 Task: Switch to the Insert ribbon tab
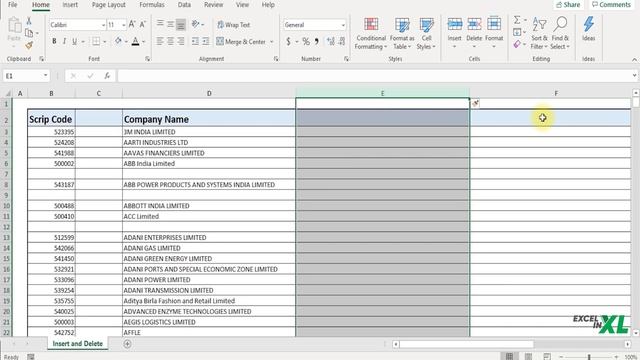[70, 5]
